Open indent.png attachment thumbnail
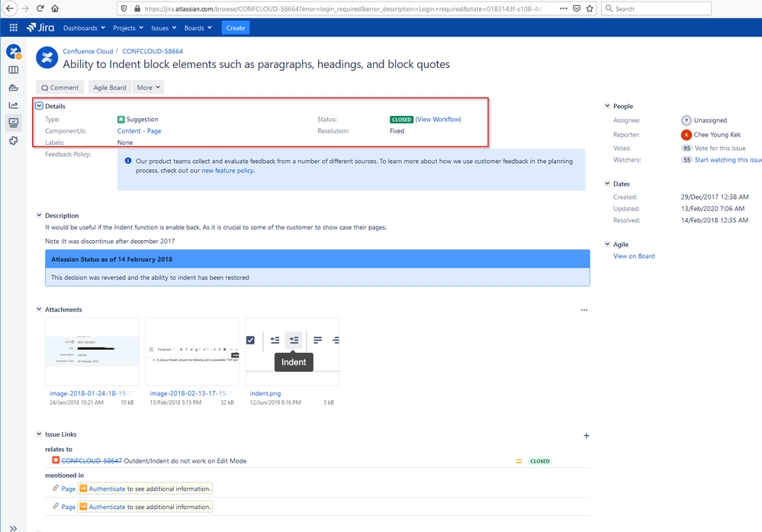This screenshot has width=762, height=532. (293, 351)
